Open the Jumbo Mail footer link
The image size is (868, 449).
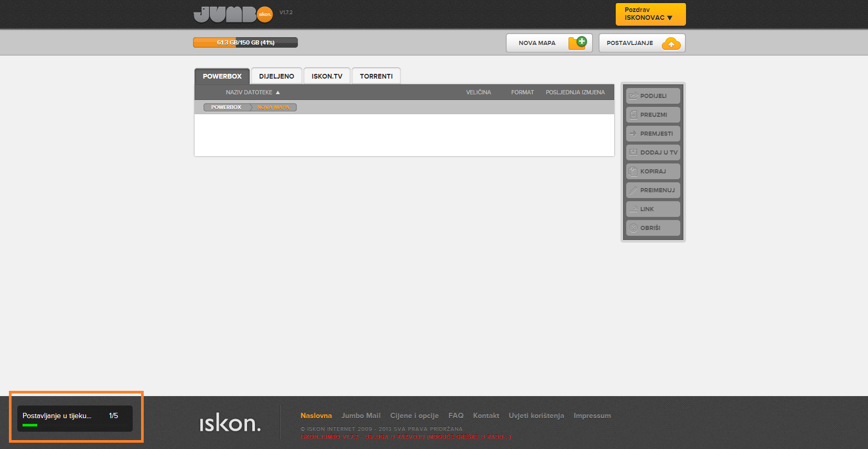[x=361, y=415]
